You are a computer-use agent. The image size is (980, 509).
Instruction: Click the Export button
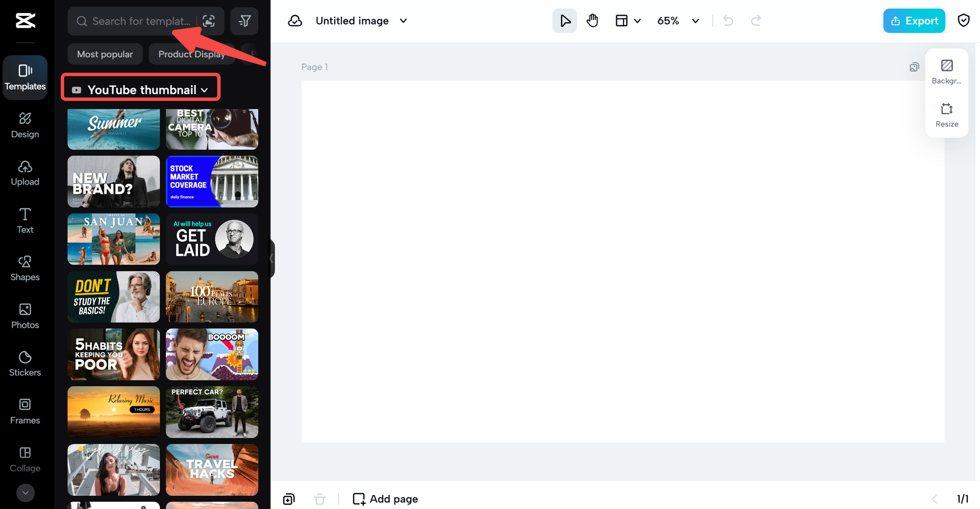pos(914,21)
